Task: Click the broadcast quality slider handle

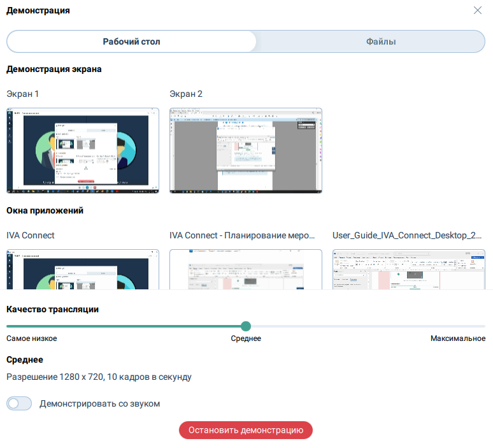Action: click(x=246, y=326)
